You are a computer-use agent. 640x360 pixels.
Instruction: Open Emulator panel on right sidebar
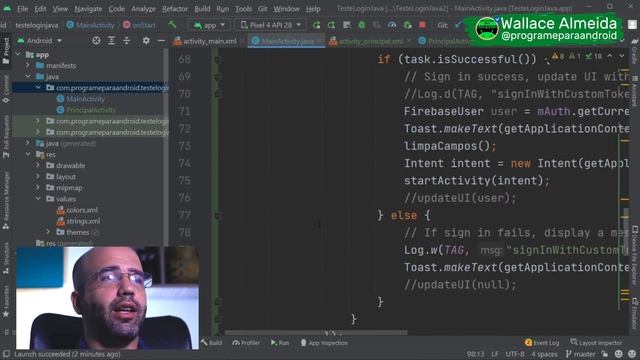(x=635, y=313)
